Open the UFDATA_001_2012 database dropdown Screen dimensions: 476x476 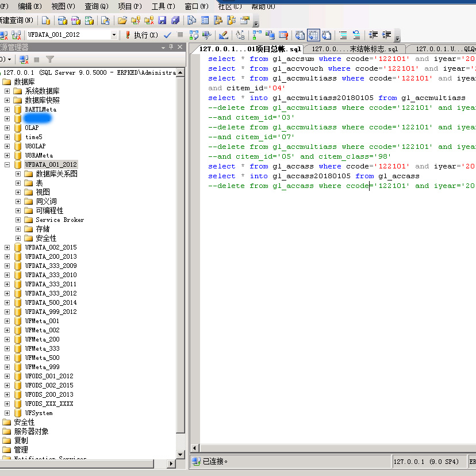114,35
